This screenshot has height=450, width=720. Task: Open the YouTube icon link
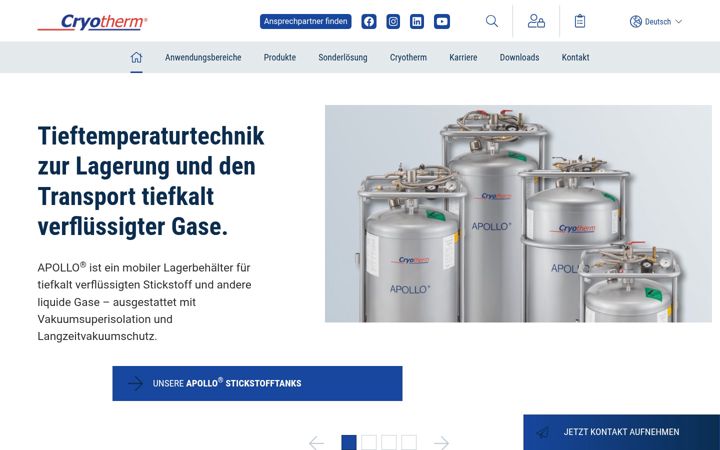pos(442,22)
